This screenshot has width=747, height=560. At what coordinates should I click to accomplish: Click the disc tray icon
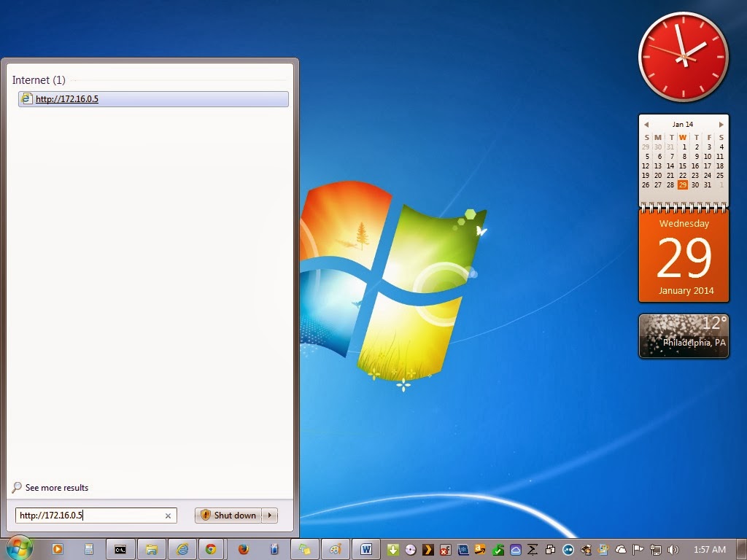pos(410,550)
